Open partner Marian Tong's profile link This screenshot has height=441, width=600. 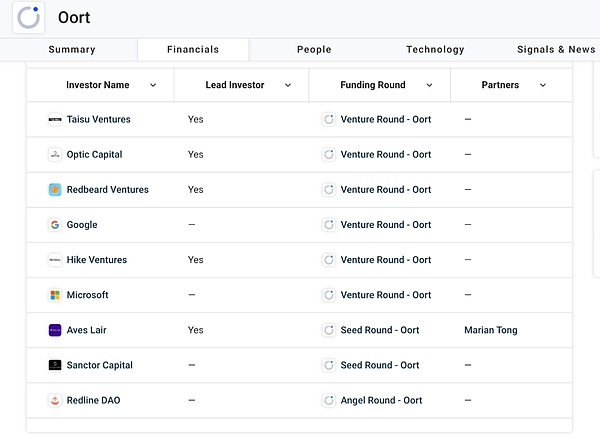[491, 330]
